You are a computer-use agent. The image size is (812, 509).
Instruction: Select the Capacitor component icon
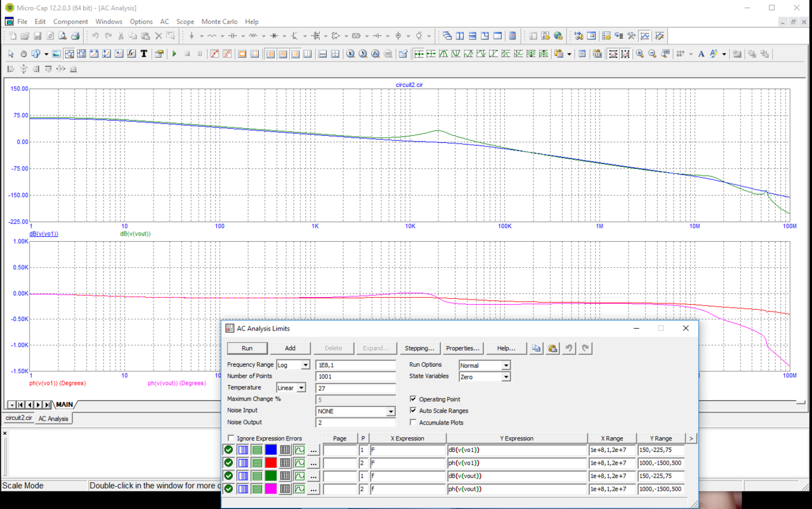(232, 36)
